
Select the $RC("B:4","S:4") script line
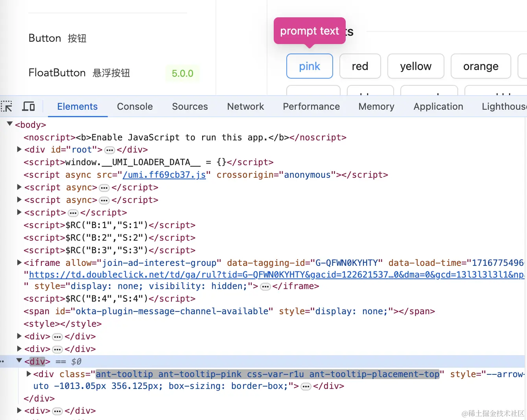point(109,298)
